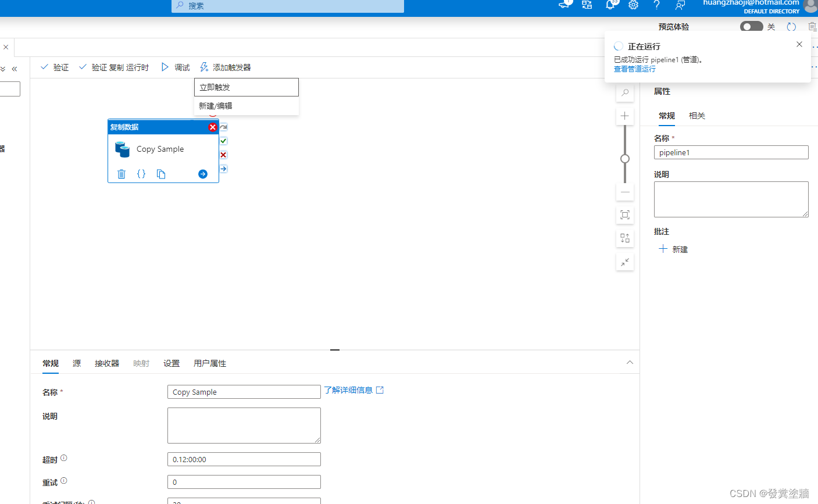Switch to 设置 tab

click(172, 363)
